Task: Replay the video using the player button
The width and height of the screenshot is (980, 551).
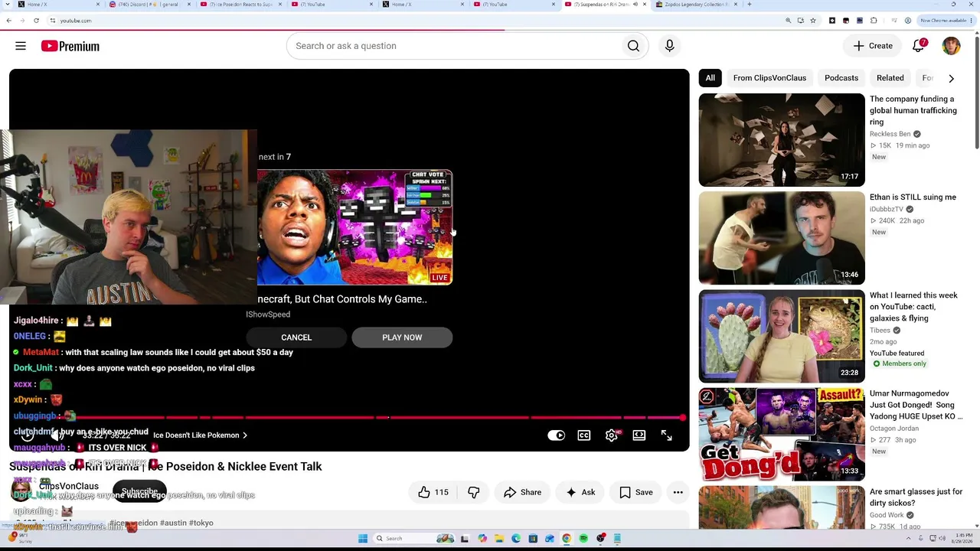Action: click(x=28, y=435)
